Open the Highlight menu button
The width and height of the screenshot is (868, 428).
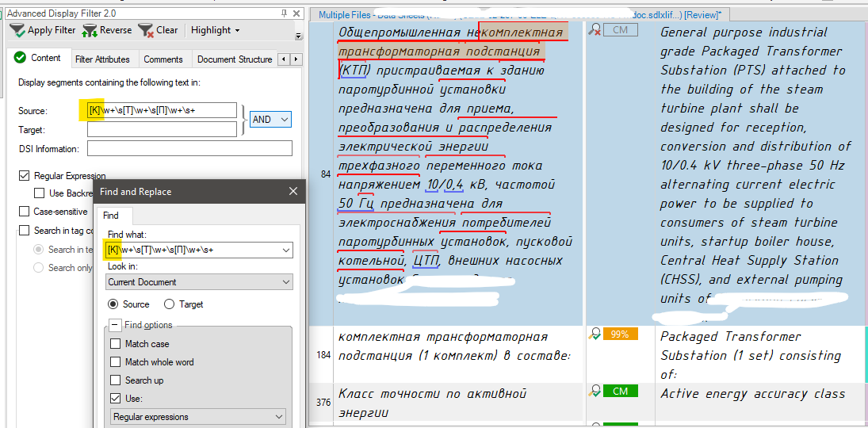pos(215,30)
